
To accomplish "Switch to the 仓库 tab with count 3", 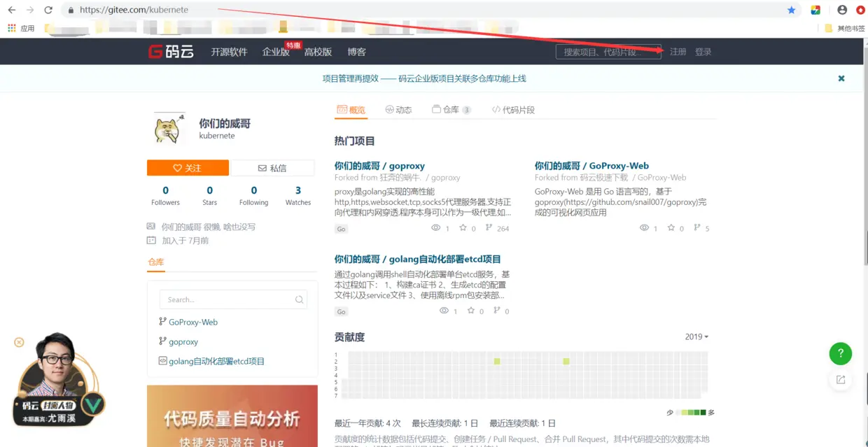I will pyautogui.click(x=451, y=110).
